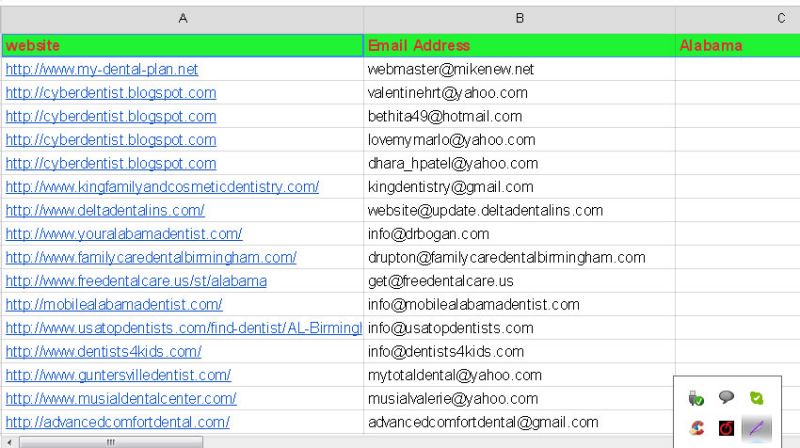Click the advancedcomfortdental@gmail.com cell

(519, 422)
